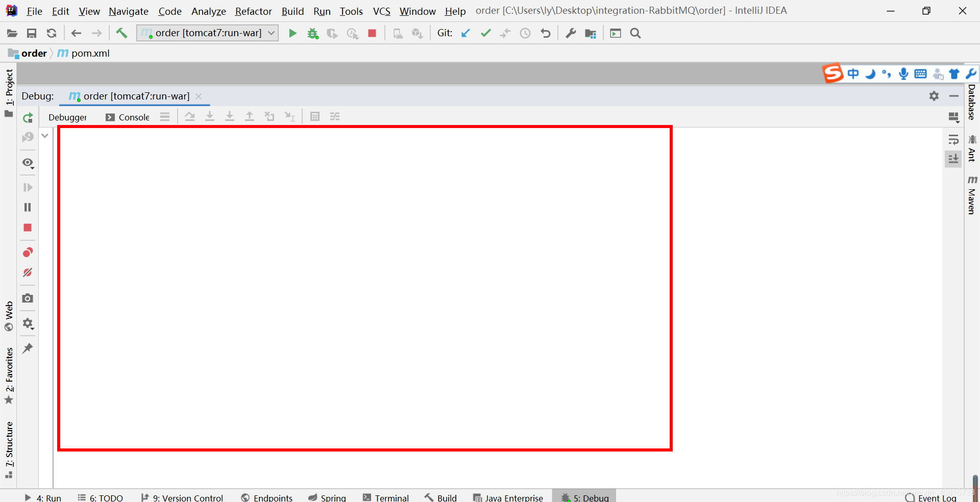Image resolution: width=980 pixels, height=502 pixels.
Task: Open Project Structure folder icon
Action: (x=591, y=33)
